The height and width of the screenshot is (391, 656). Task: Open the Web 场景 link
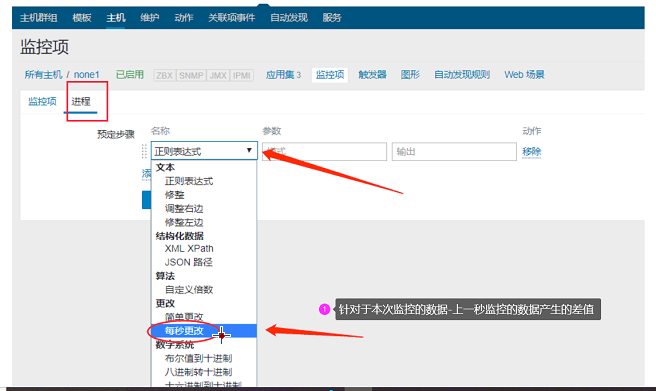click(524, 75)
